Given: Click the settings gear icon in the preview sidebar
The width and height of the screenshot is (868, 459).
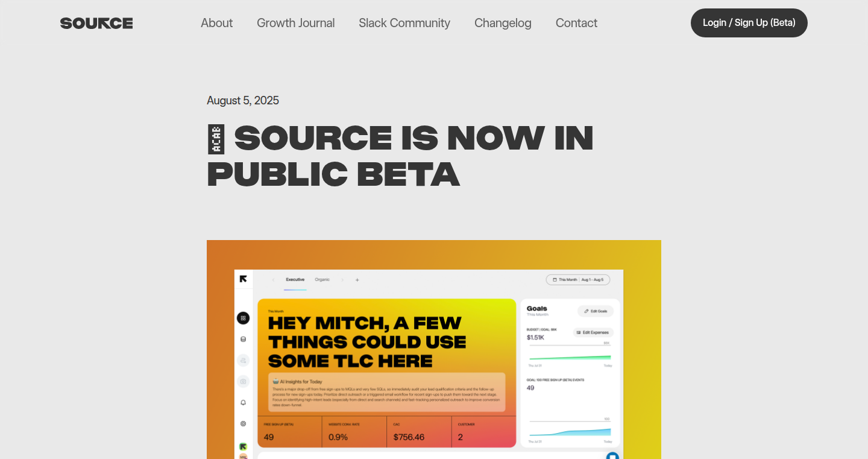Looking at the screenshot, I should (243, 423).
